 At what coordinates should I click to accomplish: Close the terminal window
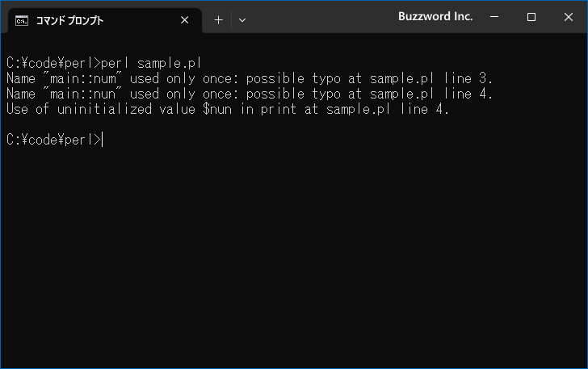(x=569, y=17)
